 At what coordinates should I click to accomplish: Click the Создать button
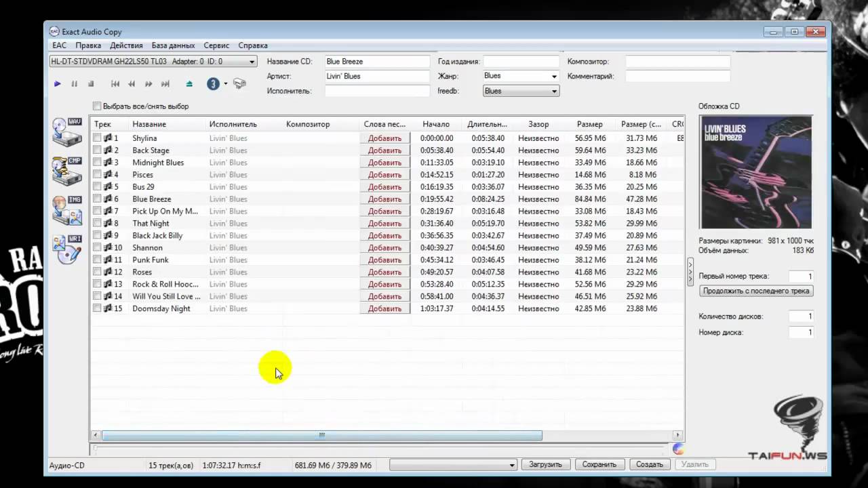coord(650,464)
